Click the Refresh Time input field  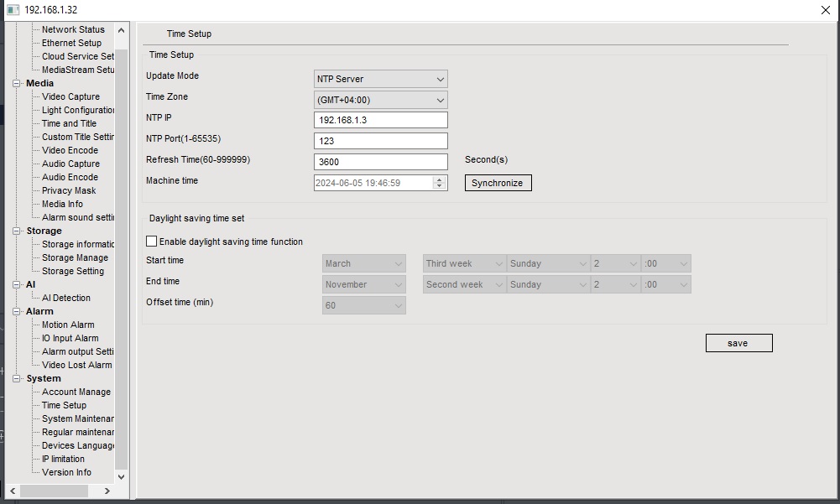tap(380, 162)
